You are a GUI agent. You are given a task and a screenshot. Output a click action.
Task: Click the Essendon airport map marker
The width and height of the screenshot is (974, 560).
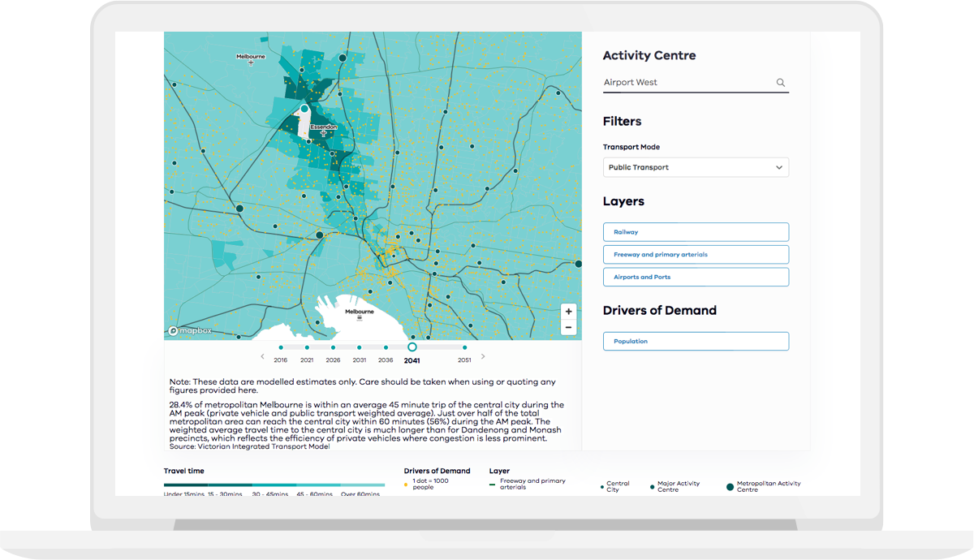point(324,132)
